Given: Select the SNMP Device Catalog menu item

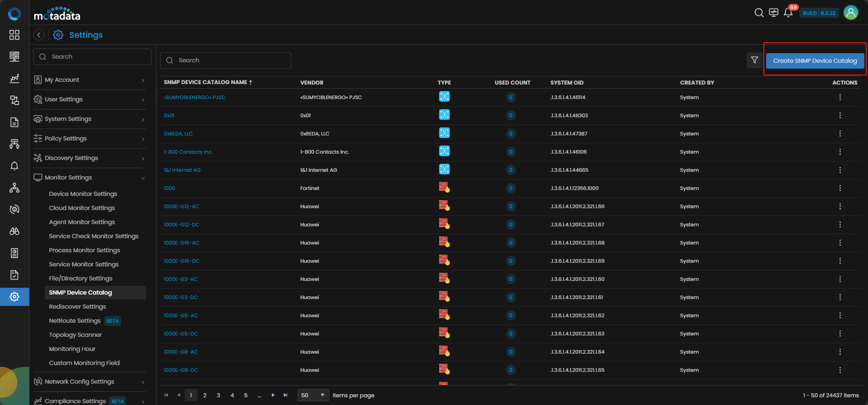Looking at the screenshot, I should click(95, 293).
